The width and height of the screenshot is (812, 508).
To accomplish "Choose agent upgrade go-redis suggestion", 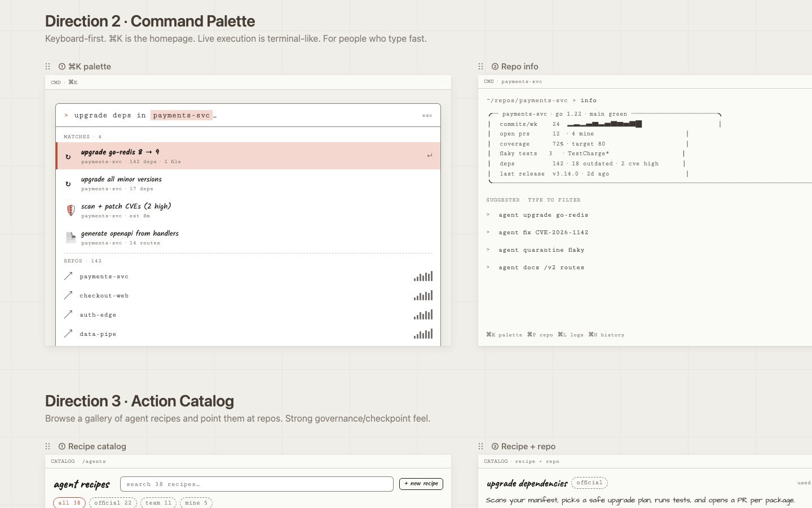I will pos(544,215).
